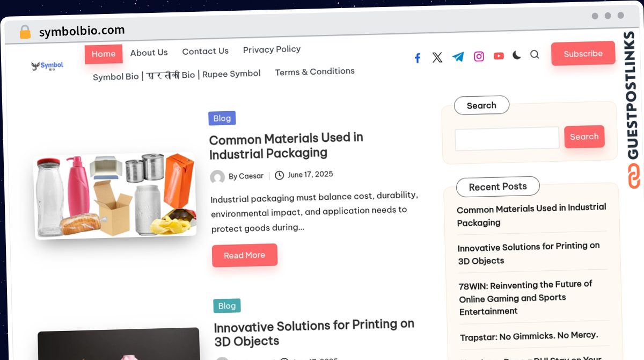Click the Industrial packaging excerpt text

point(314,212)
